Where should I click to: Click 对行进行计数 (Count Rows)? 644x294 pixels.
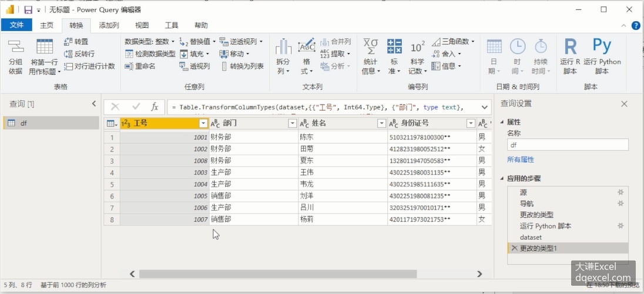point(89,66)
